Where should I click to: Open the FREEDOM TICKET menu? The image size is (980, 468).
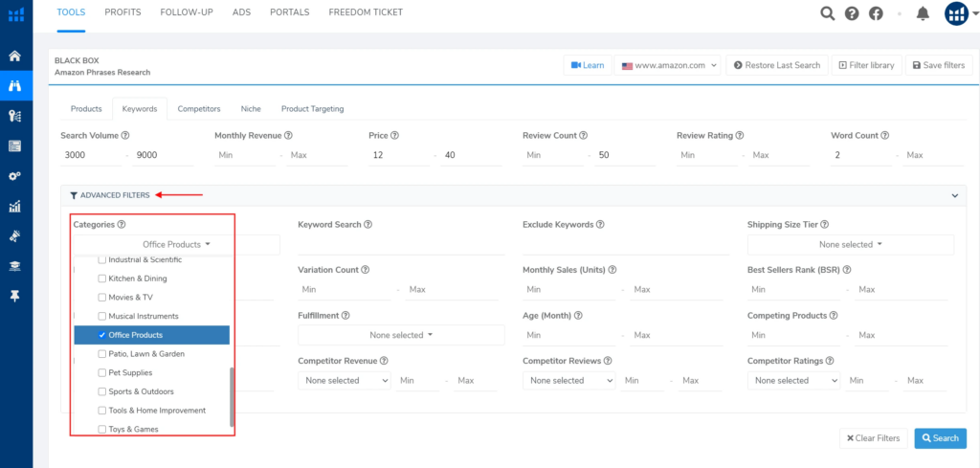(x=366, y=11)
